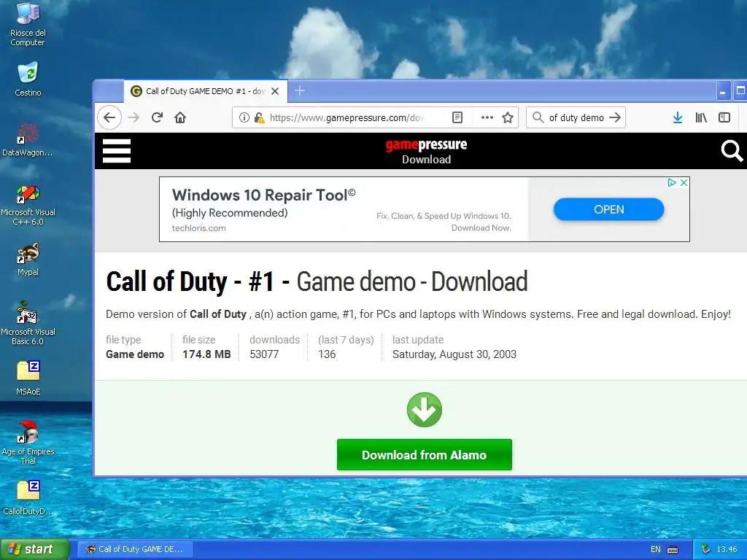The image size is (747, 560).
Task: Click the file size value 174.8 MB
Action: click(x=206, y=354)
